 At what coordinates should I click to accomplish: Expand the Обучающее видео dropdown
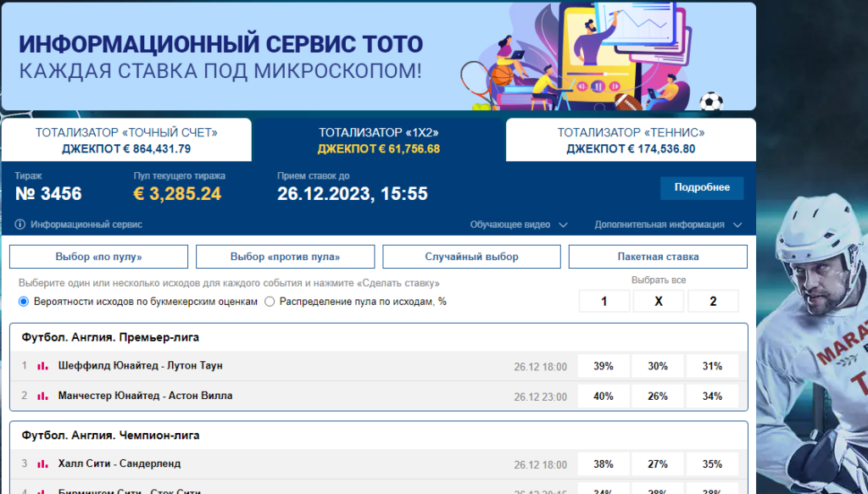[x=519, y=225]
